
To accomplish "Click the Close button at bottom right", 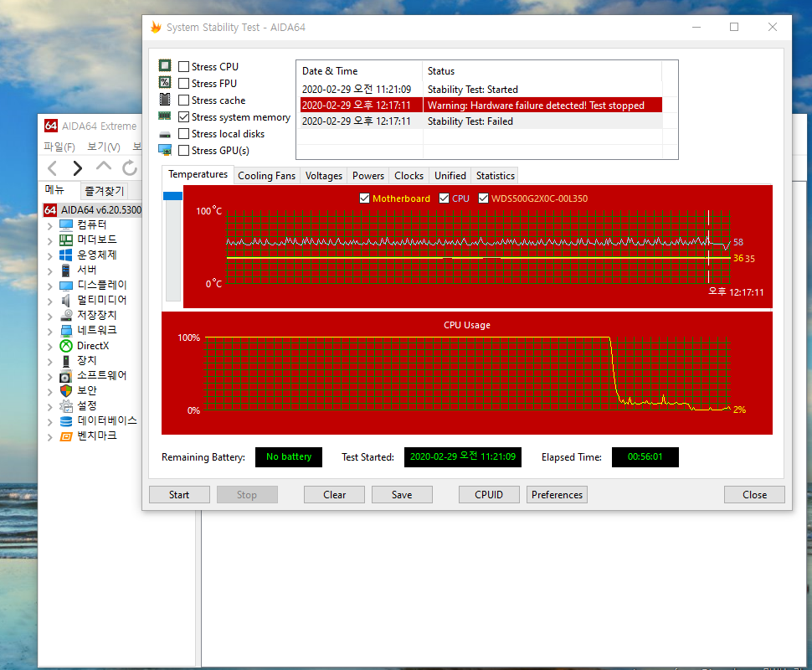I will pos(754,495).
